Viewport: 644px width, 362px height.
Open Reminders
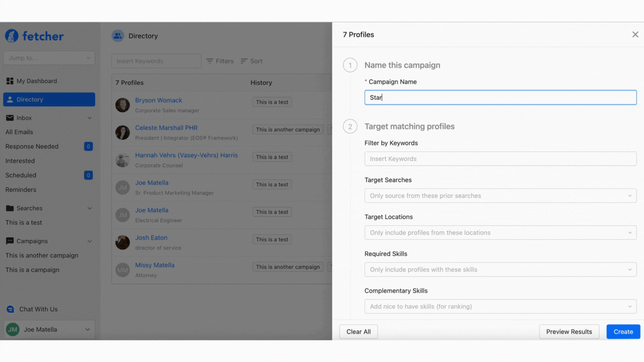click(x=21, y=189)
